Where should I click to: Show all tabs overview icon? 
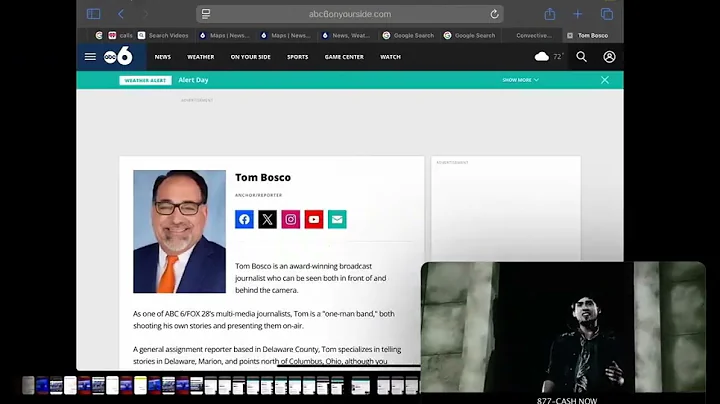[x=607, y=14]
